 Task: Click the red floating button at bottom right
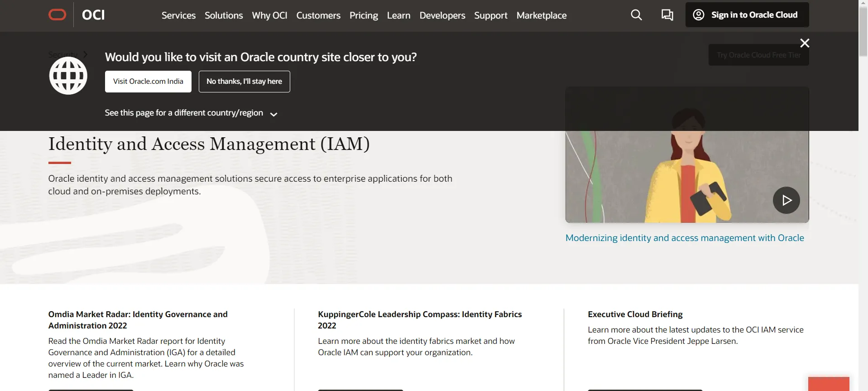click(x=829, y=384)
